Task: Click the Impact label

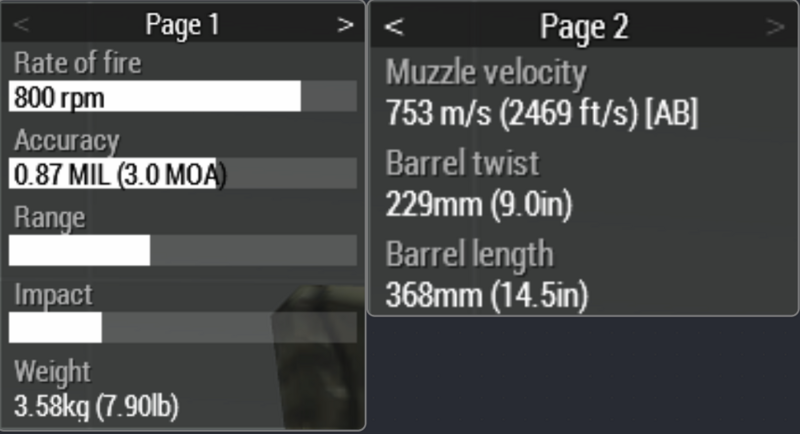Action: coord(53,295)
